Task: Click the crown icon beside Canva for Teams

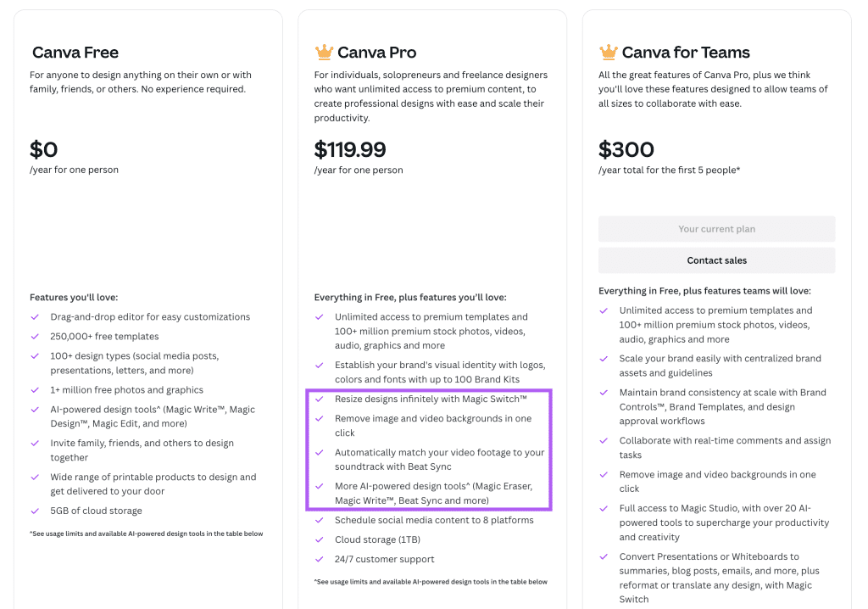Action: (x=609, y=52)
